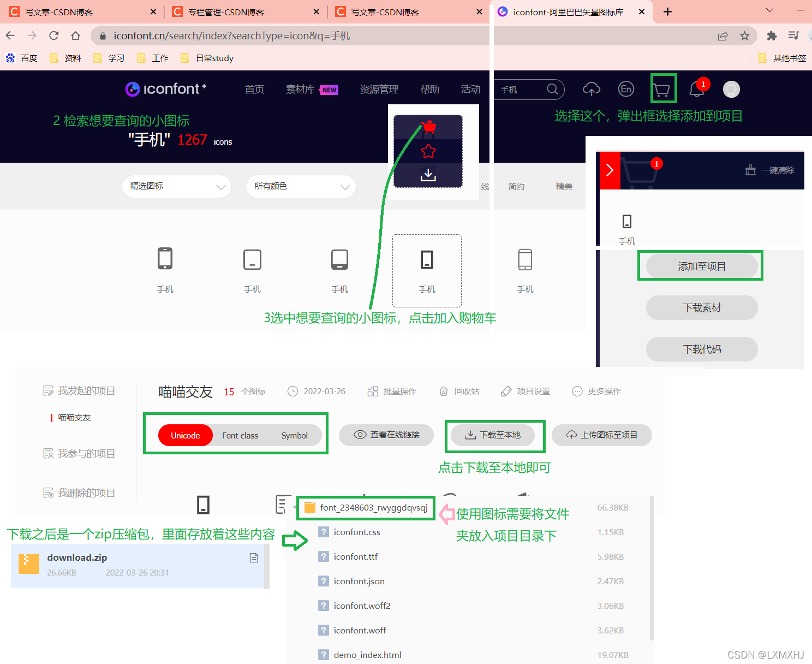Share the page using address bar share icon

(723, 36)
